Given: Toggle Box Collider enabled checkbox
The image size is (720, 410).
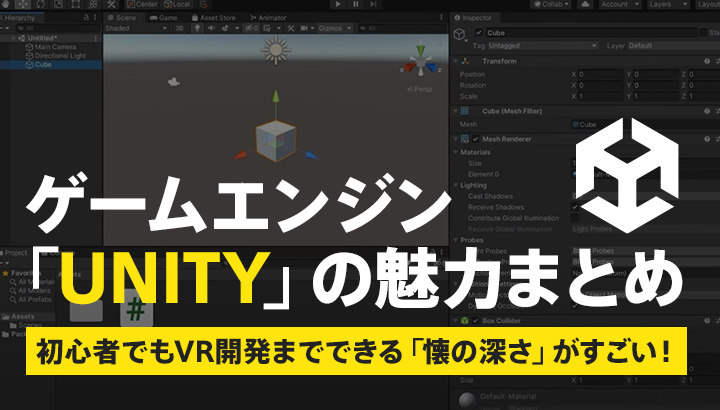Looking at the screenshot, I should [x=476, y=321].
